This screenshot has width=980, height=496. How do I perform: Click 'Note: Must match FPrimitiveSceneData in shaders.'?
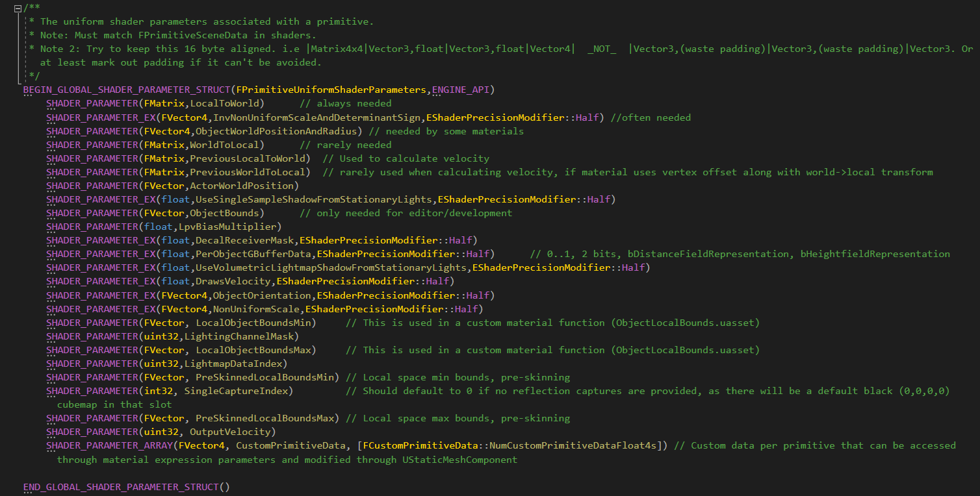click(x=177, y=35)
